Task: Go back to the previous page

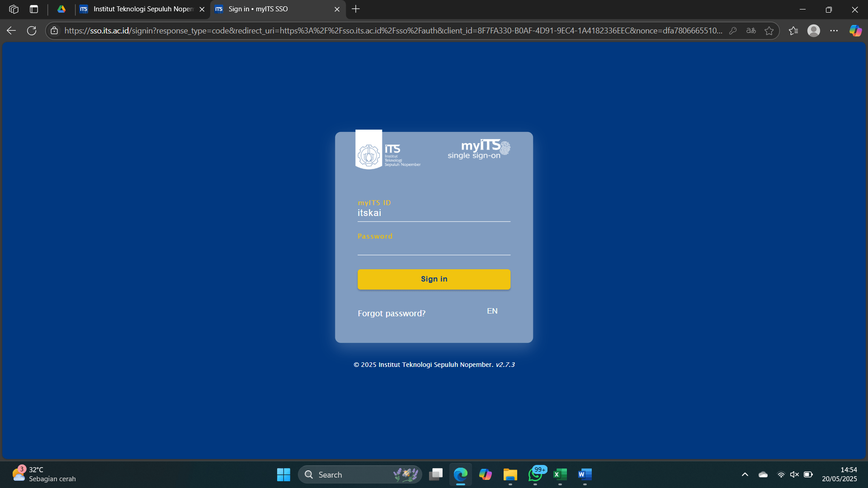Action: pos(11,31)
